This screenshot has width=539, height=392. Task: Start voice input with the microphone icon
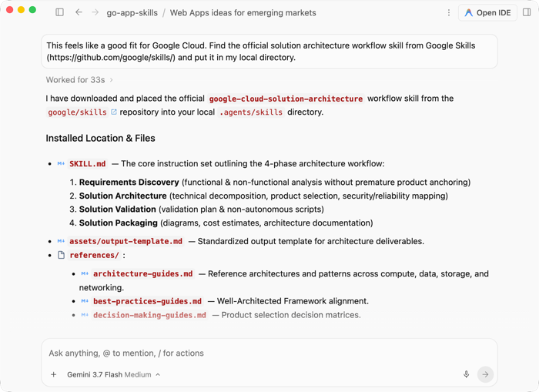pyautogui.click(x=466, y=374)
